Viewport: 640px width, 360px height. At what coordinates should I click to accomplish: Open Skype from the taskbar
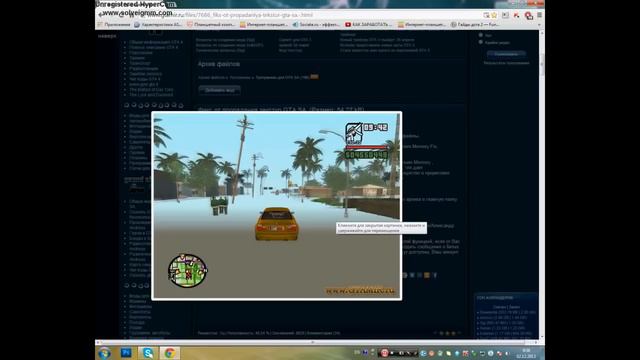(x=148, y=353)
